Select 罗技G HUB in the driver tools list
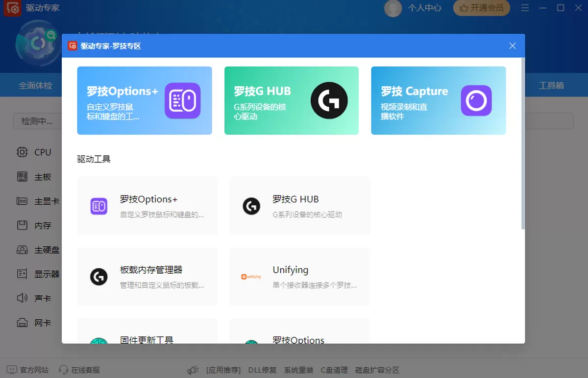The width and height of the screenshot is (588, 378). click(300, 206)
